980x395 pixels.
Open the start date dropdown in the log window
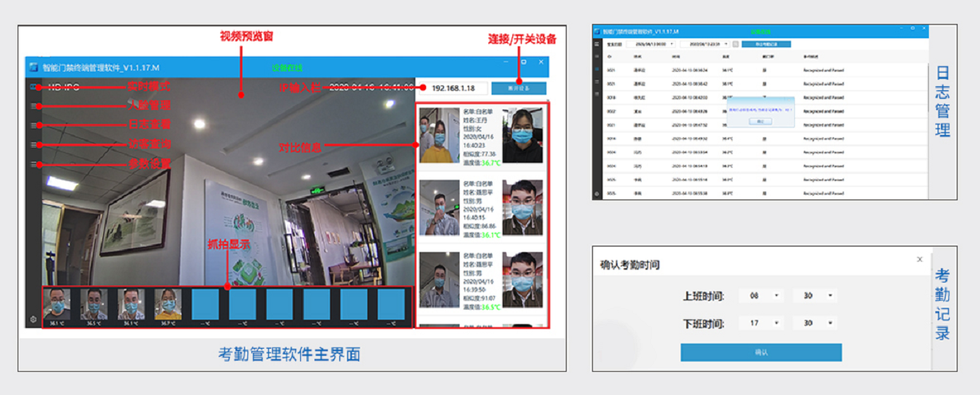point(652,44)
